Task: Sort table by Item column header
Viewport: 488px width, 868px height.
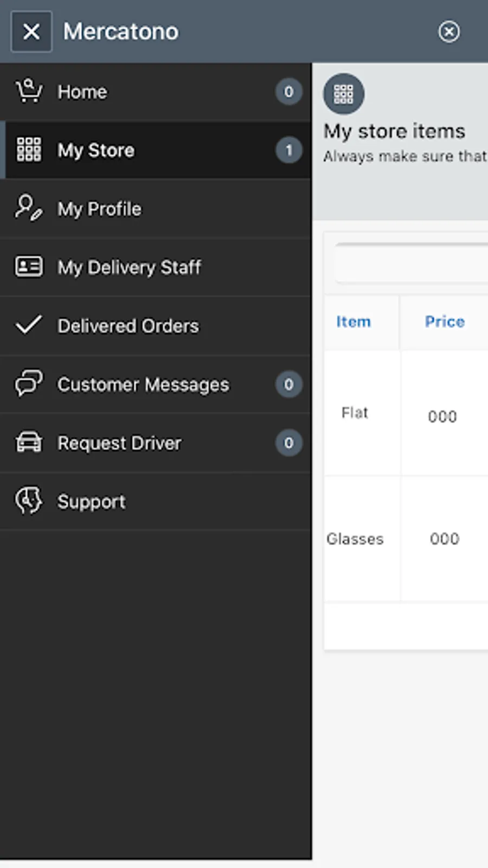Action: click(354, 322)
